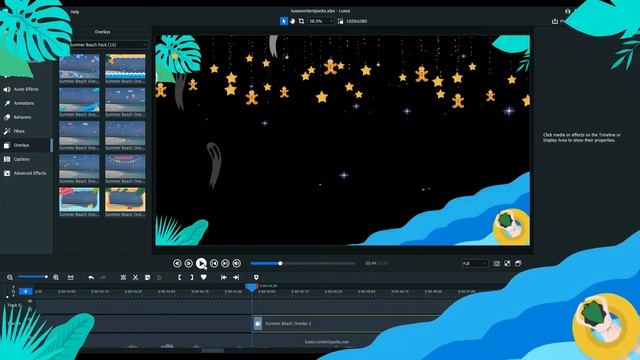640x360 pixels.
Task: Click the Play button
Action: tap(201, 263)
